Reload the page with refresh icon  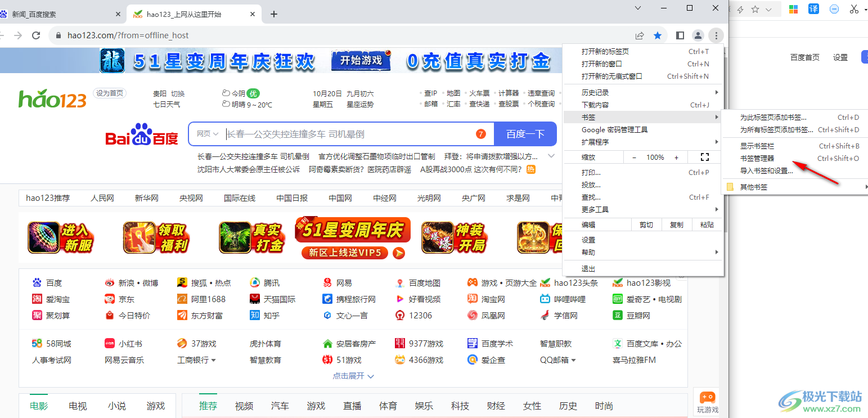[x=36, y=35]
